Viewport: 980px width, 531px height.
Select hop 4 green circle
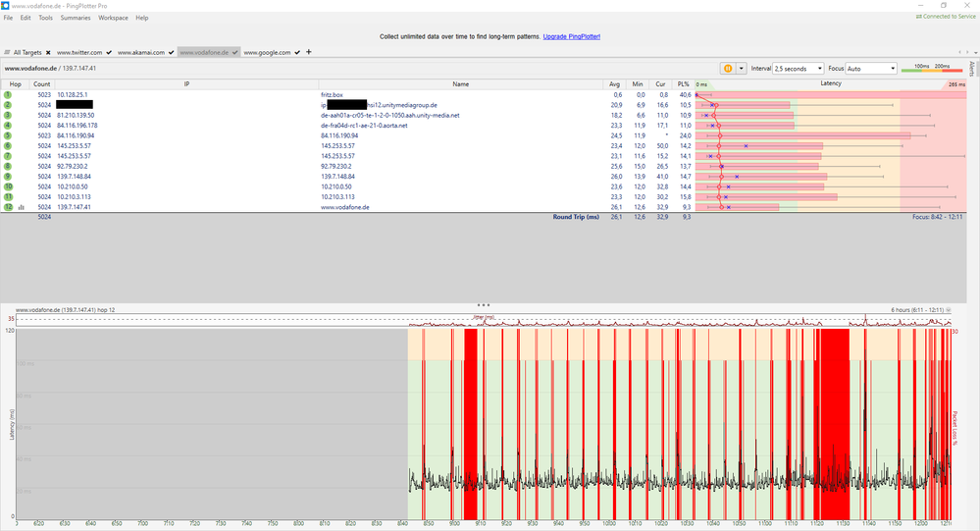click(8, 125)
